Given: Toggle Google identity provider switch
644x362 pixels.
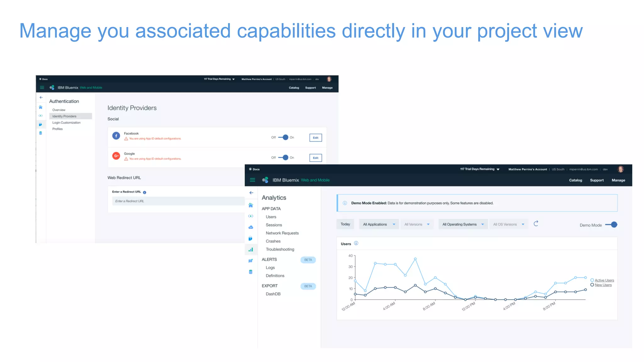Looking at the screenshot, I should (x=283, y=157).
